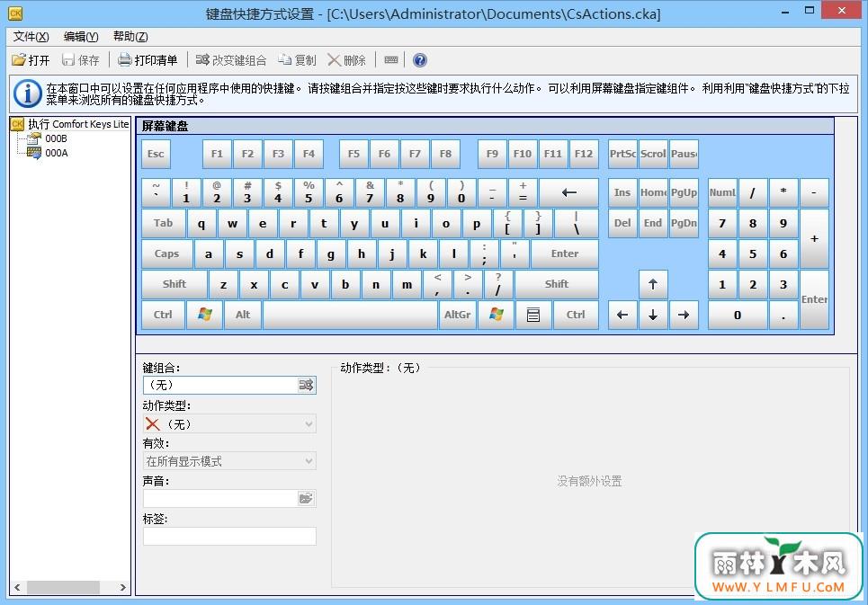Click the down arrow key
This screenshot has height=605, width=868.
pos(653,315)
